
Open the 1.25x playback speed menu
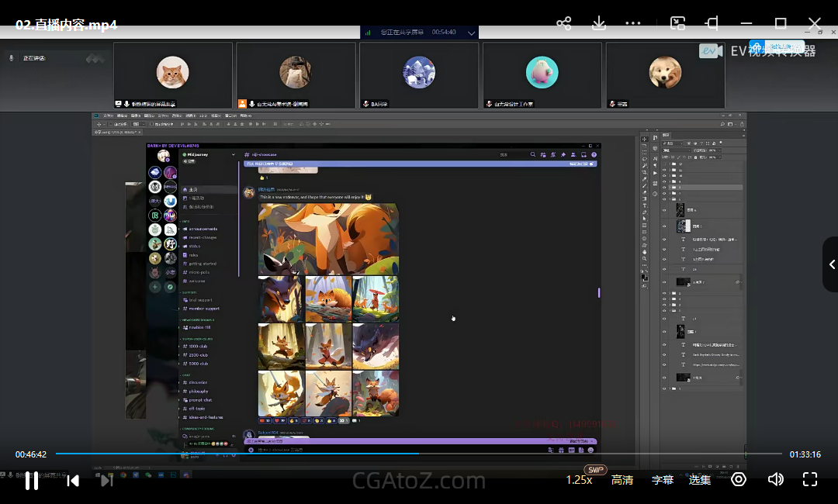tap(579, 480)
